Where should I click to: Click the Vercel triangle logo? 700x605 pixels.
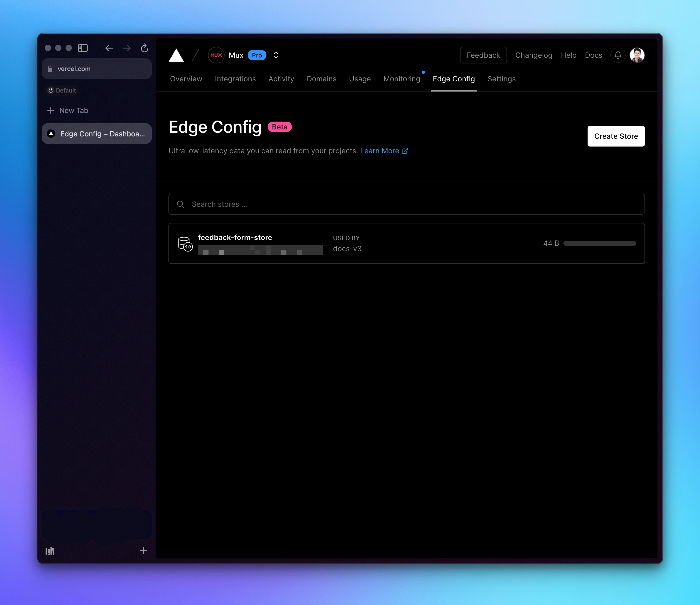tap(176, 55)
